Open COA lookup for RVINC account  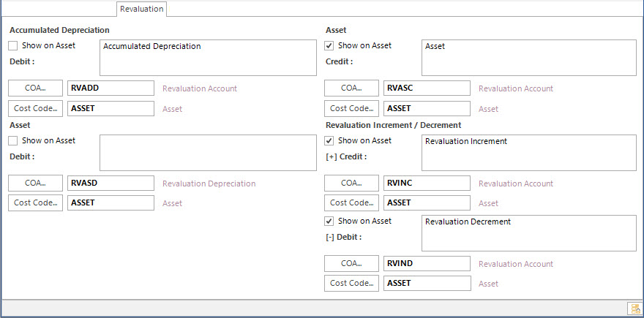pos(351,183)
